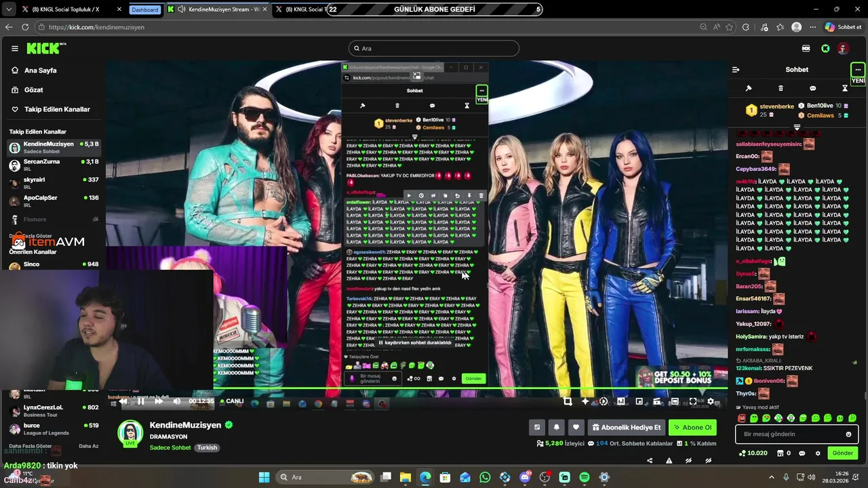The image size is (868, 488).
Task: Open SercanZurna channel in sidebar
Action: (x=53, y=165)
